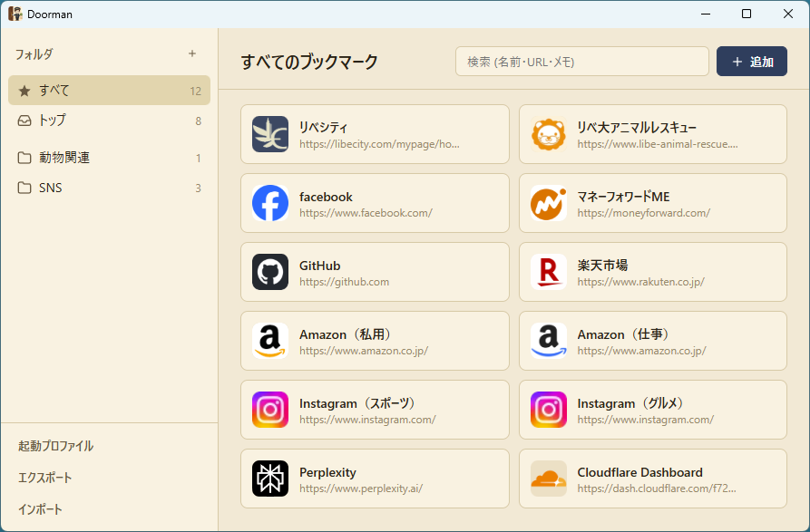Click the マネーフォワードME orange icon
The width and height of the screenshot is (810, 532).
click(548, 203)
